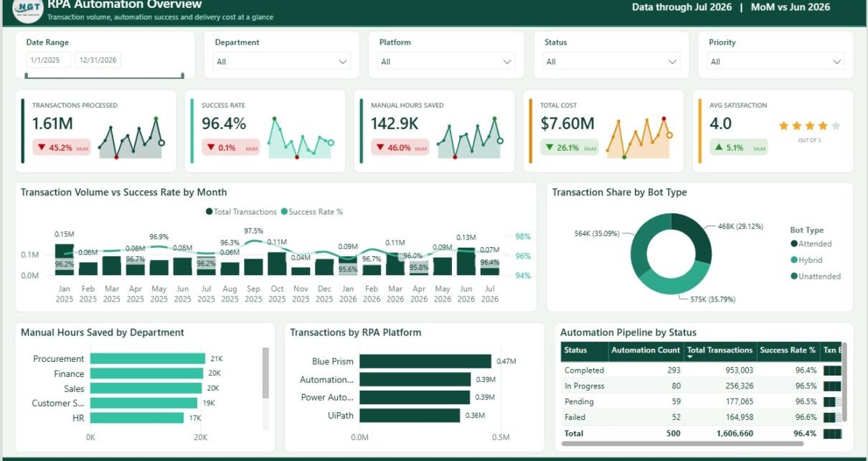Click the green up arrow on Avg Satisfaction
Image resolution: width=868 pixels, height=461 pixels.
point(719,148)
